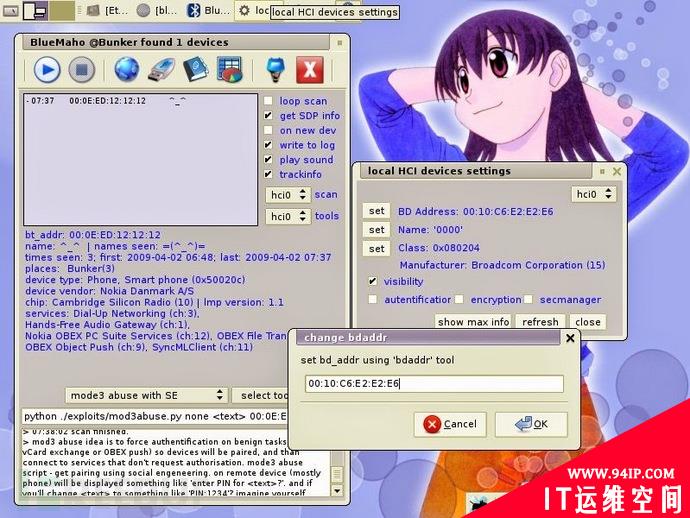
Task: Click the bd_addr text input field
Action: coord(434,384)
